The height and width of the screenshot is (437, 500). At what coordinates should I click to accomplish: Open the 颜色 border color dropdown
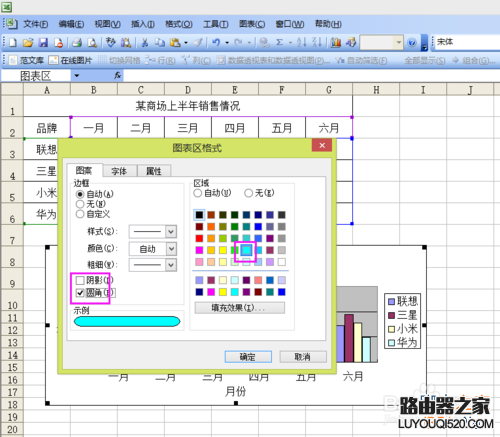tap(171, 249)
